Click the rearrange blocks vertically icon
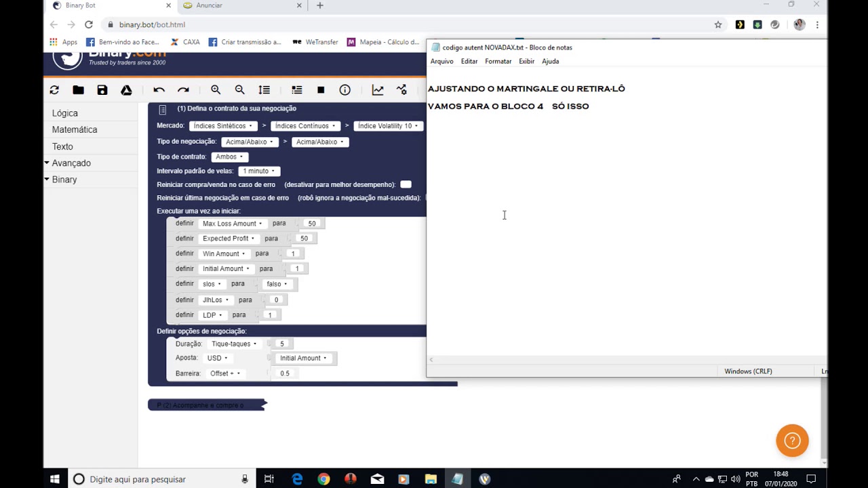The image size is (868, 488). [264, 90]
